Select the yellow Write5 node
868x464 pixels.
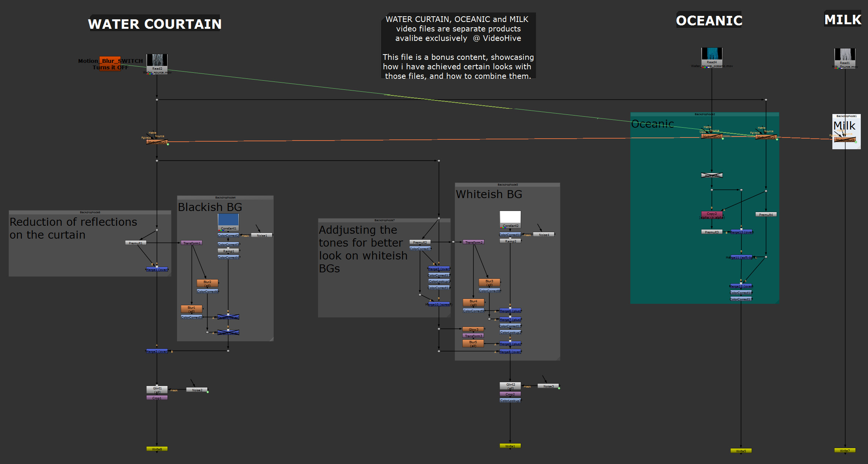tap(741, 451)
